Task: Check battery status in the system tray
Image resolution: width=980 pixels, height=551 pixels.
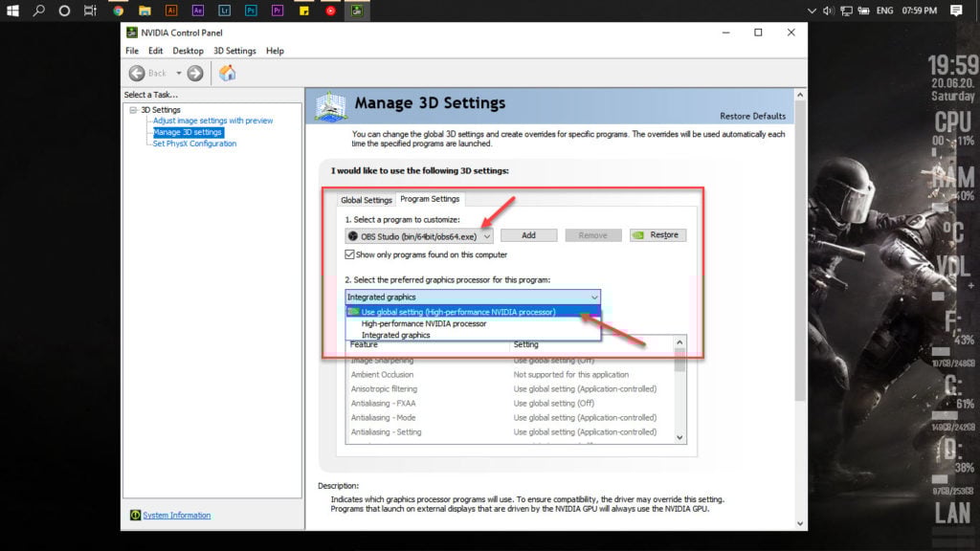Action: click(864, 11)
